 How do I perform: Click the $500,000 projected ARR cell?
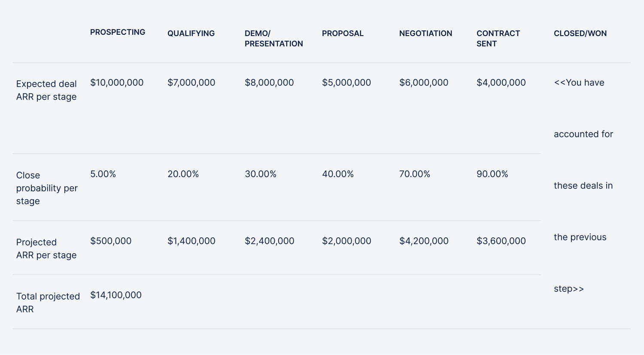[111, 241]
